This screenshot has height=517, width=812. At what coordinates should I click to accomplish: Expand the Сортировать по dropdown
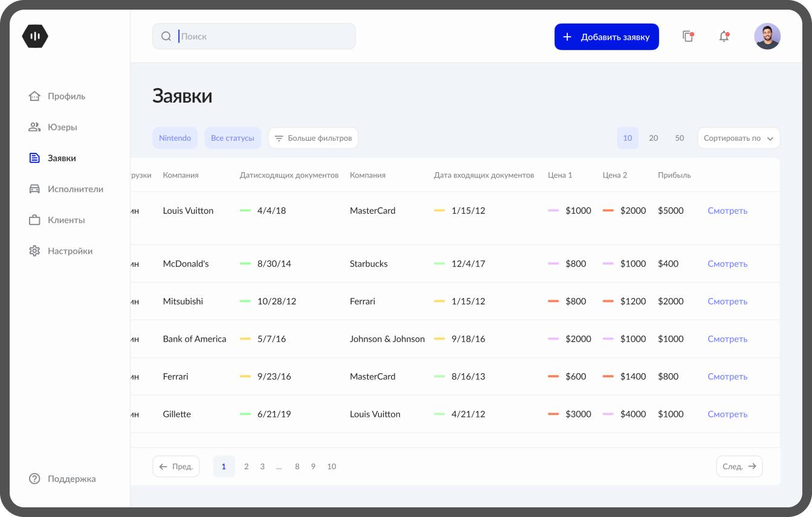[x=738, y=138]
